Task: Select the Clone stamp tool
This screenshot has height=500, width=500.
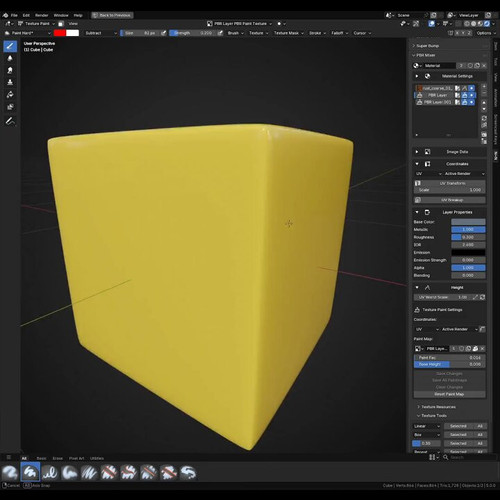Action: [10, 82]
